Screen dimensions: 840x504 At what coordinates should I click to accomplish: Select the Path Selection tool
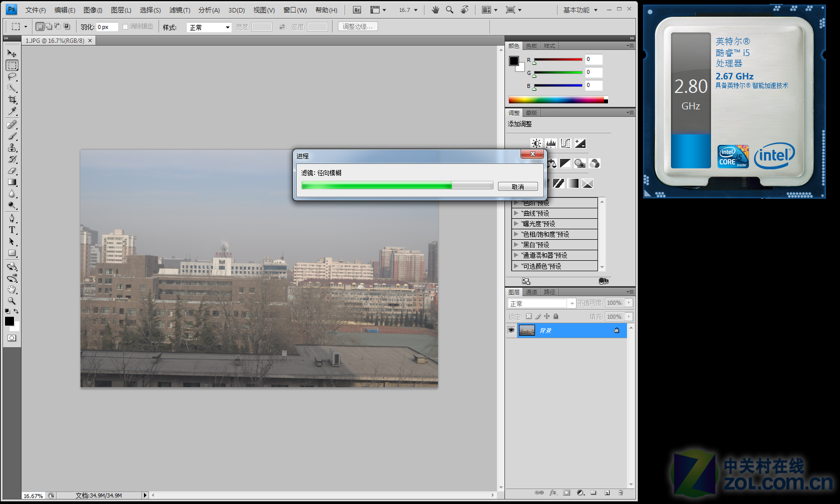tap(12, 242)
